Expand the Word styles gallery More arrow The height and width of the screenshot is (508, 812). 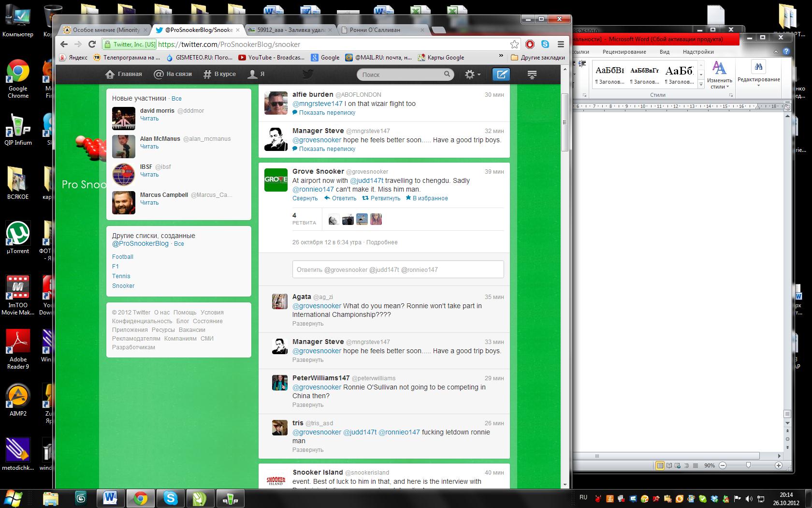(x=701, y=84)
